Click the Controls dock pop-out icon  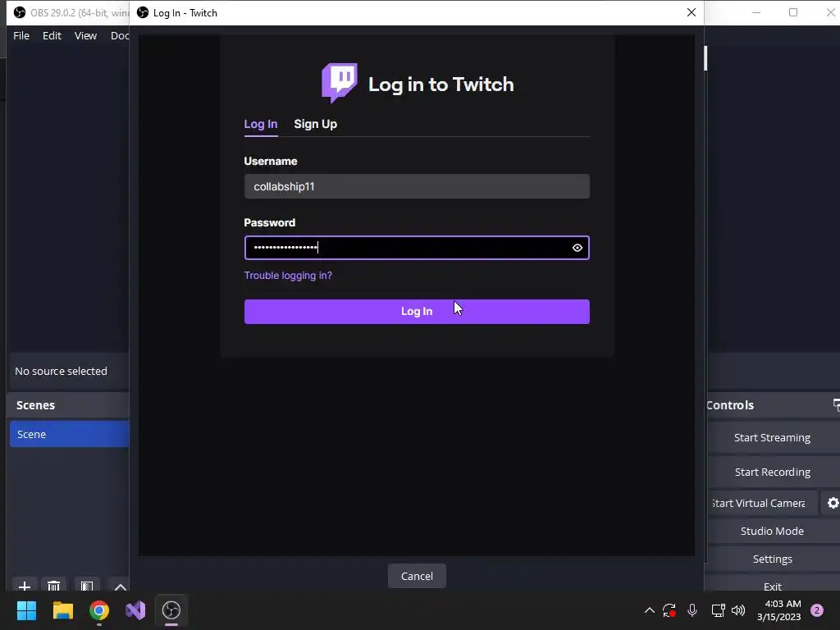click(836, 405)
